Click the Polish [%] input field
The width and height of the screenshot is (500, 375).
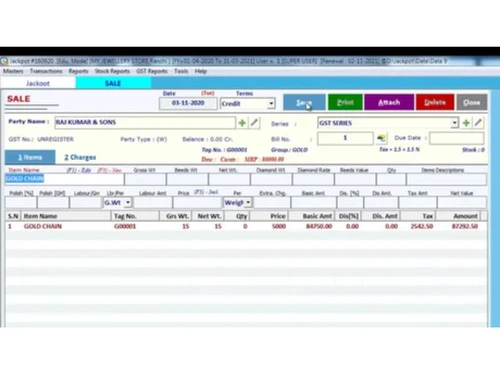pyautogui.click(x=21, y=202)
